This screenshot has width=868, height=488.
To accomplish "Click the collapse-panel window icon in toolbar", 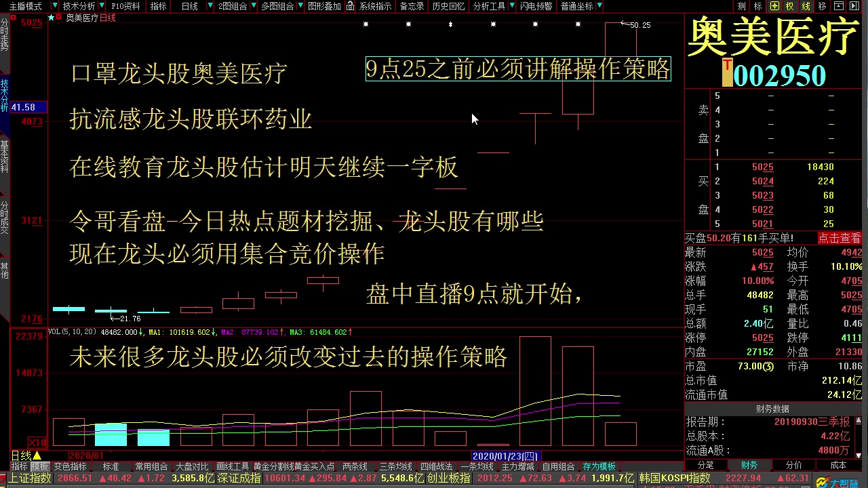I will point(840,6).
